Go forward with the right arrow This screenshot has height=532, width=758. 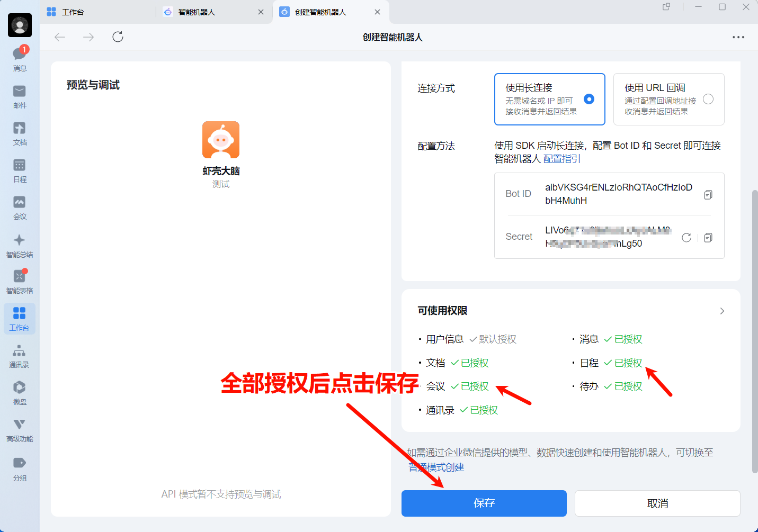(x=88, y=37)
